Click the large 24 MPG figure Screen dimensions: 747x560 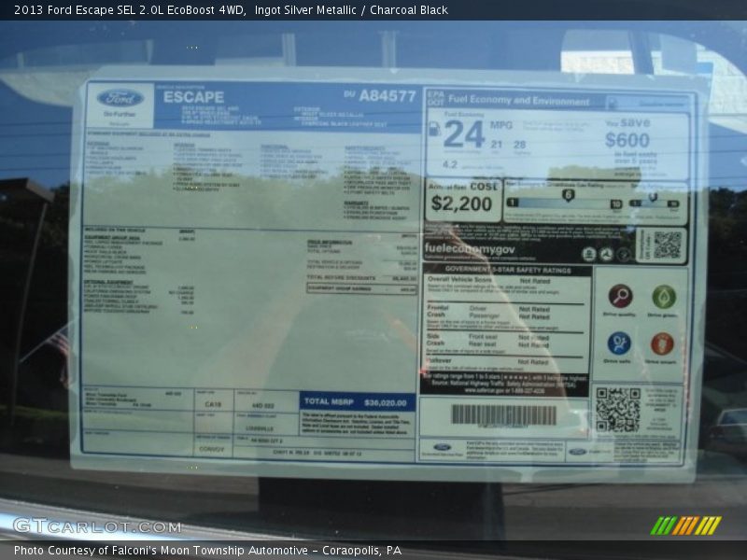(x=464, y=133)
